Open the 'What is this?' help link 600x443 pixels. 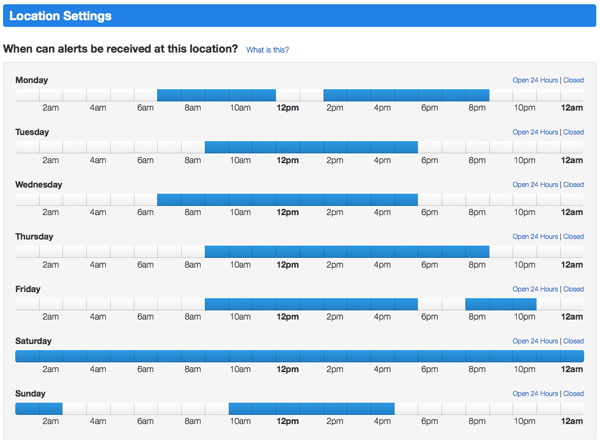point(267,50)
